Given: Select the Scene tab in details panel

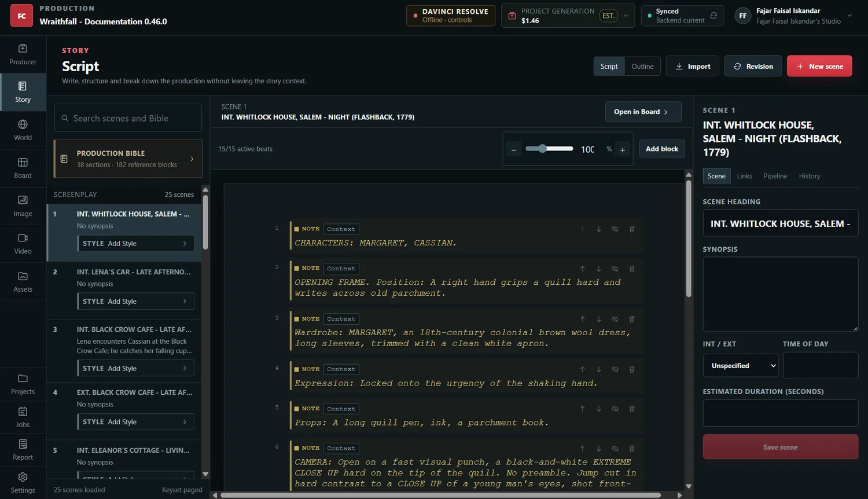Looking at the screenshot, I should 716,176.
